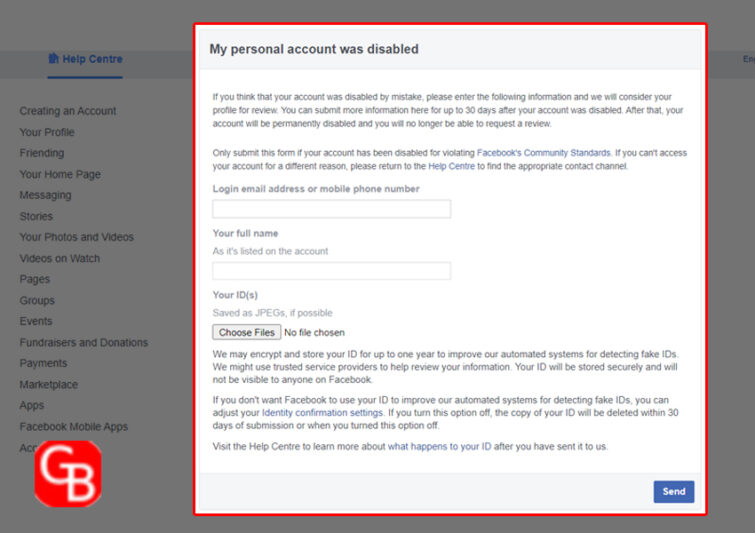Image resolution: width=755 pixels, height=533 pixels.
Task: Submit the form with Send button
Action: 674,492
